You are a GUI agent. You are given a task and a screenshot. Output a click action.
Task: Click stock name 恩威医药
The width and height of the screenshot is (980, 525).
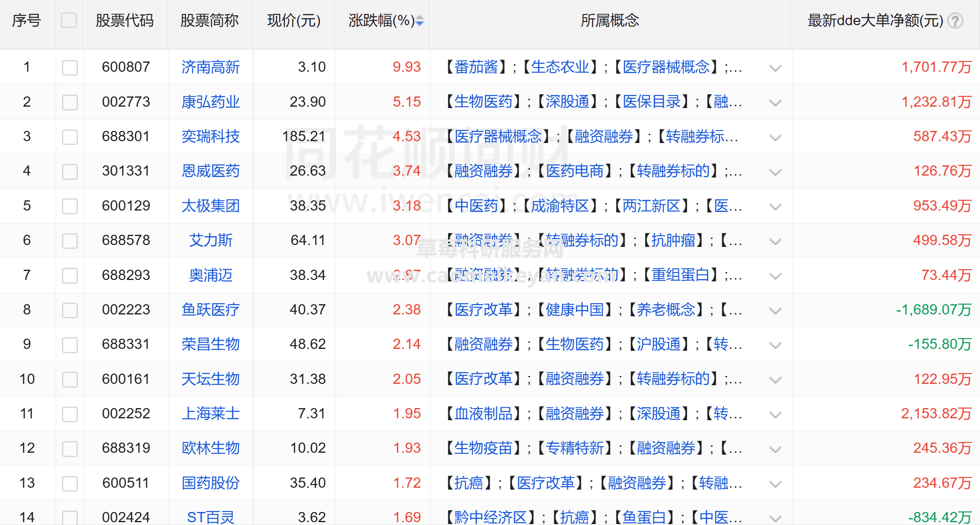211,171
